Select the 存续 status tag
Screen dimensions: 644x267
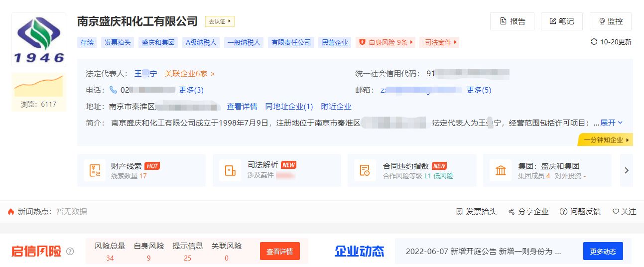click(x=87, y=42)
